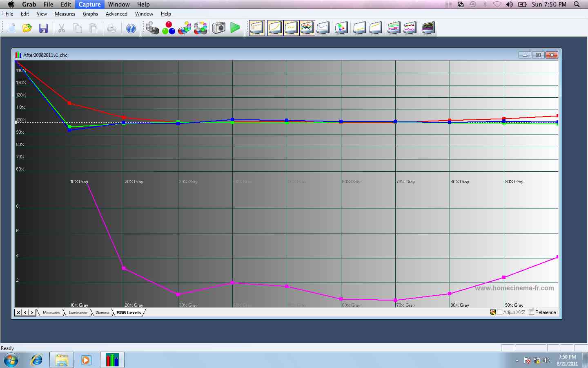Show hidden icons in the Windows tray
588x368 pixels.
[517, 361]
